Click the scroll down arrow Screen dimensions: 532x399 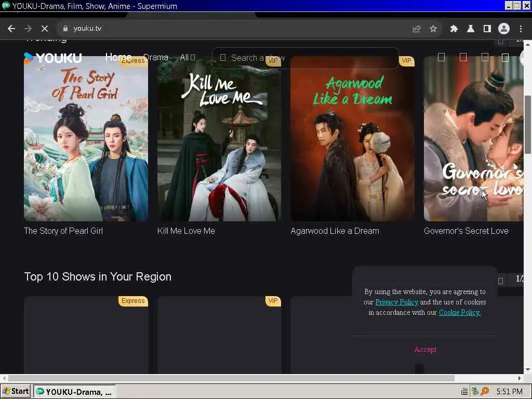click(528, 370)
